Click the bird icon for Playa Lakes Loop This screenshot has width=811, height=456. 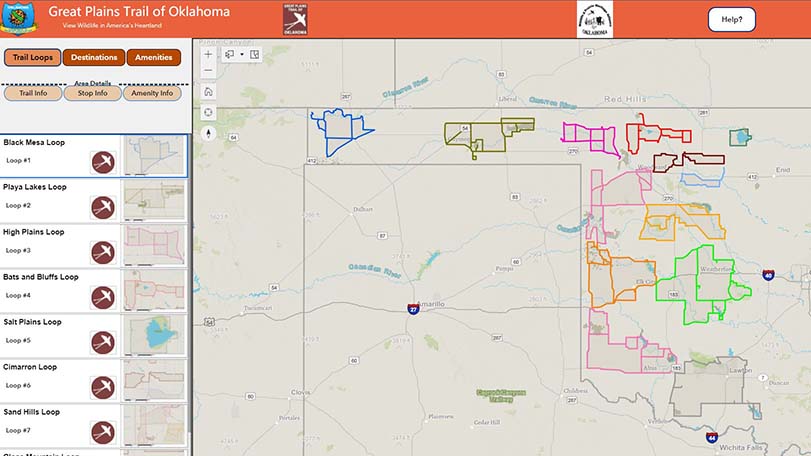[x=102, y=207]
